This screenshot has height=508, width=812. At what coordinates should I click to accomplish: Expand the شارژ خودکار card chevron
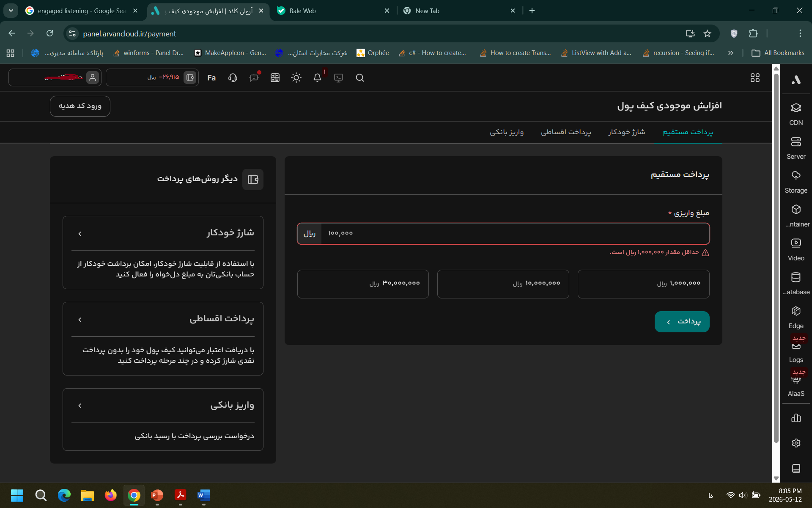(80, 234)
